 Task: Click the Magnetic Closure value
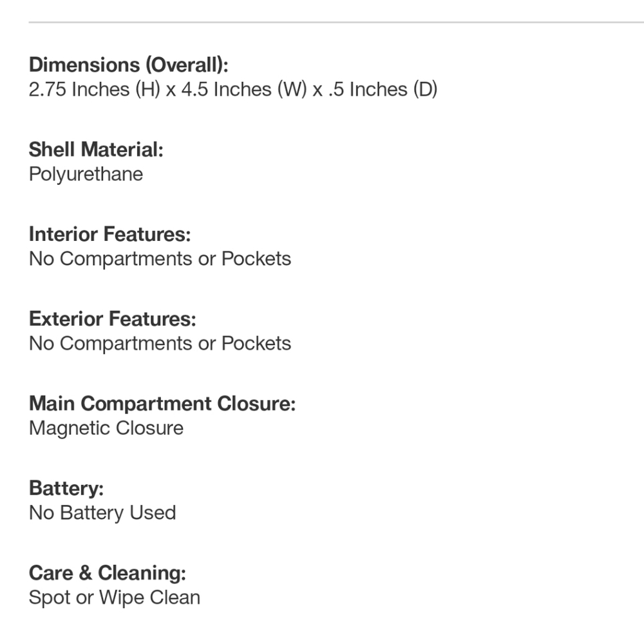(x=106, y=428)
